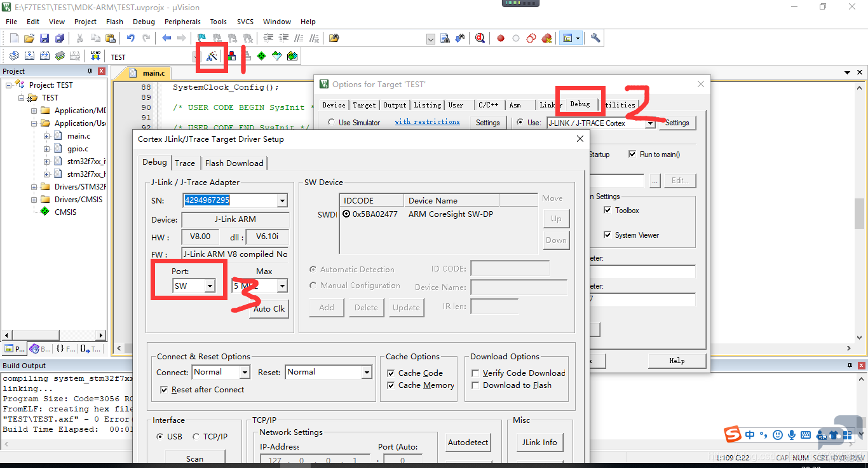Toggle the System Viewer checkbox
Viewport: 868px width, 468px height.
[x=607, y=235]
